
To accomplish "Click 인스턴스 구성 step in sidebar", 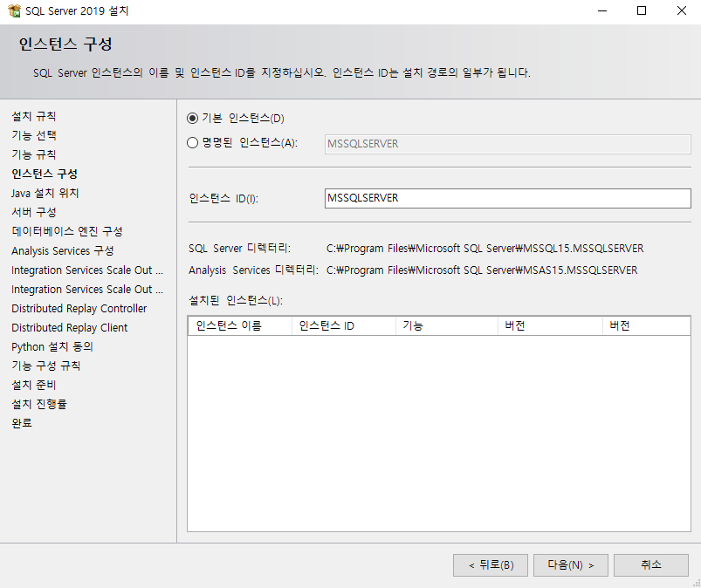I will point(45,174).
